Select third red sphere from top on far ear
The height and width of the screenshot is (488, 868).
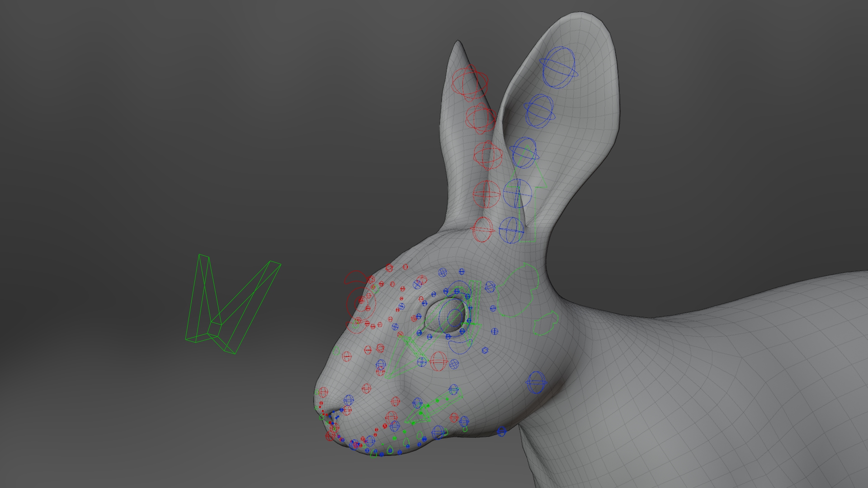coord(488,155)
